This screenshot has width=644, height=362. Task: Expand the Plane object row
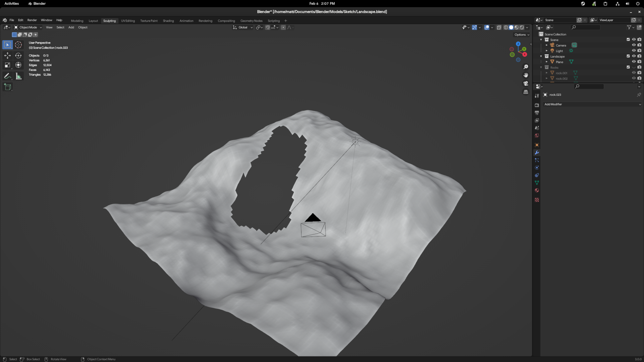tap(547, 62)
